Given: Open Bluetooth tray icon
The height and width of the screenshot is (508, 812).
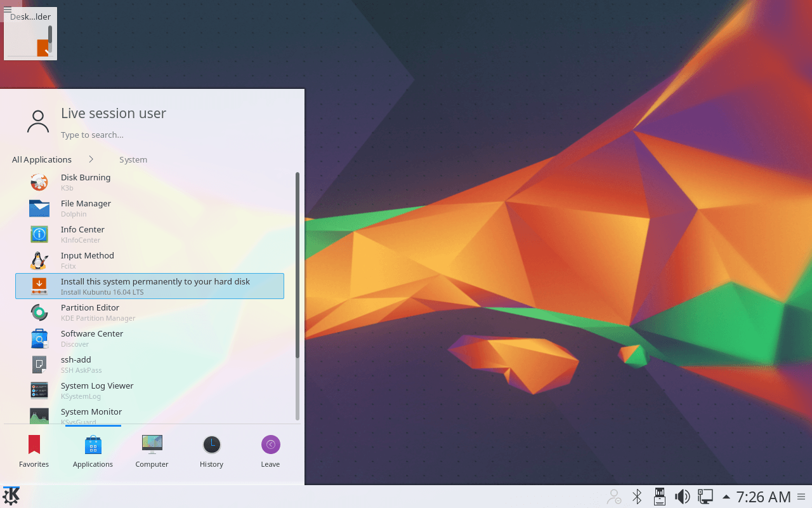Looking at the screenshot, I should coord(637,497).
